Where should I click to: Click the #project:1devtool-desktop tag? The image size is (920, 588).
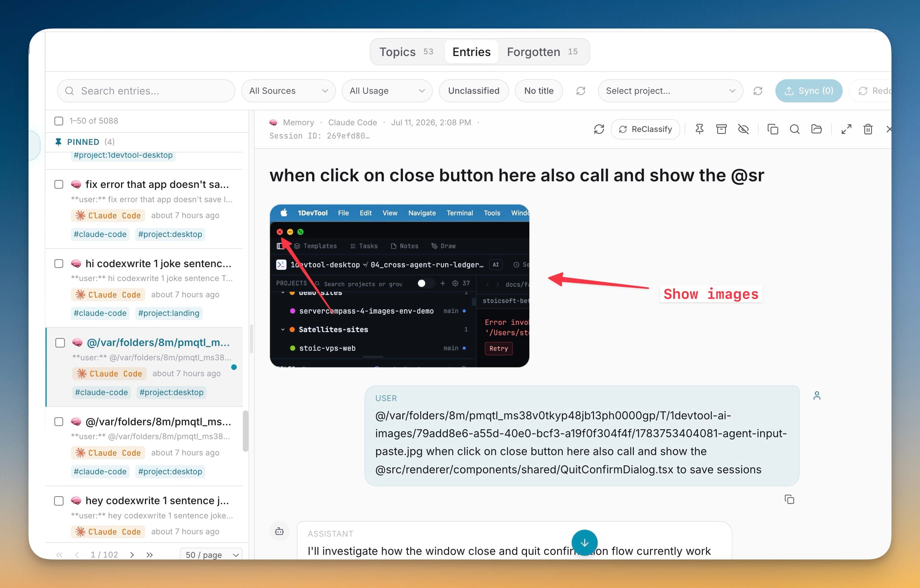point(123,155)
